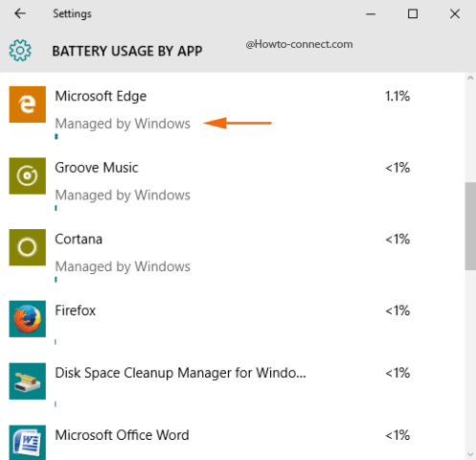Click the scrollbar thumb of the app list
This screenshot has width=476, height=460.
pyautogui.click(x=470, y=226)
